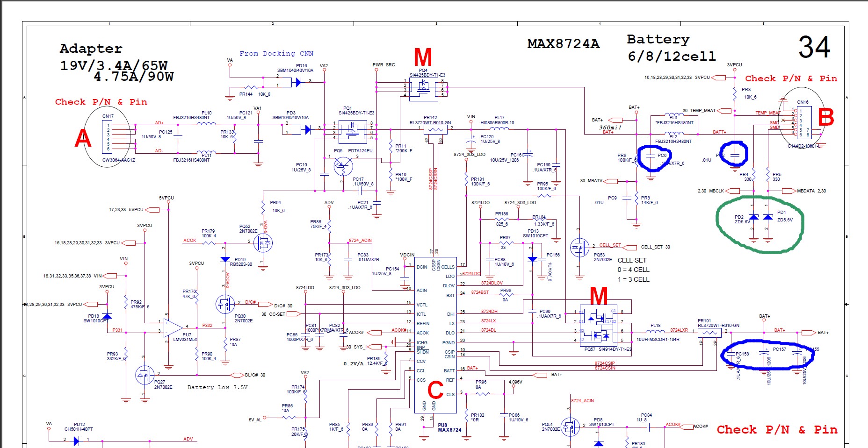
Task: Click the 'Adapter' title text
Action: pyautogui.click(x=91, y=49)
